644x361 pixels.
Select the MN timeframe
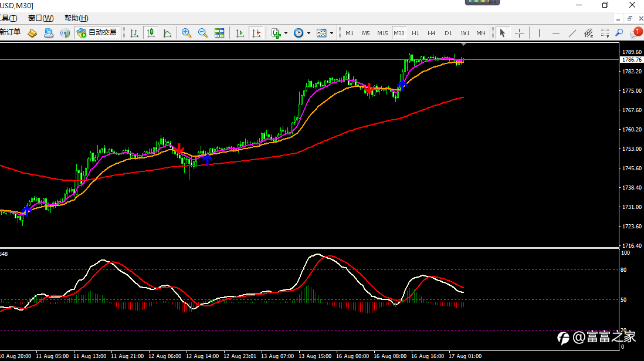coord(480,33)
